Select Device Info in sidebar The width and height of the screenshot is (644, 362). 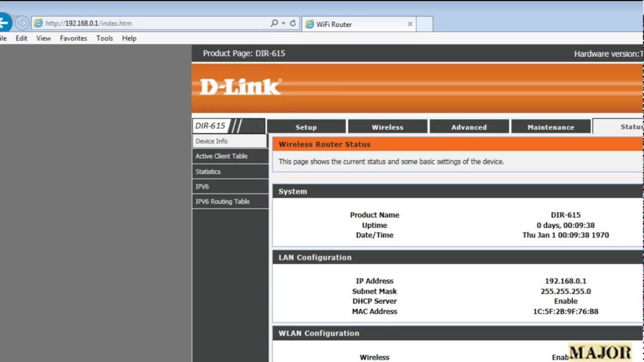[230, 141]
